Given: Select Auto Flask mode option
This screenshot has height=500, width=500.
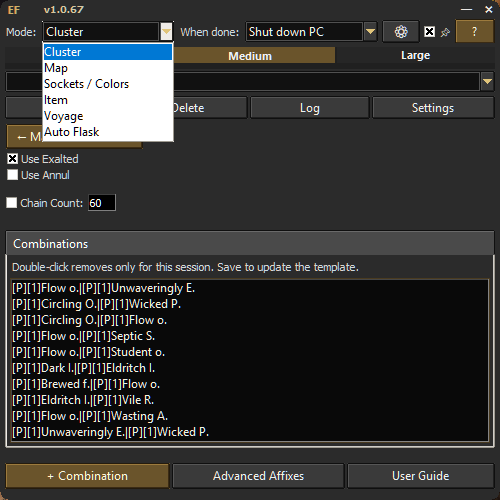Looking at the screenshot, I should point(108,132).
